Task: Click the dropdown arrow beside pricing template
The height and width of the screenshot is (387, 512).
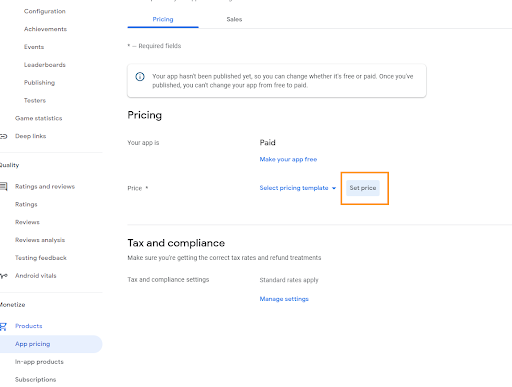Action: coord(334,188)
